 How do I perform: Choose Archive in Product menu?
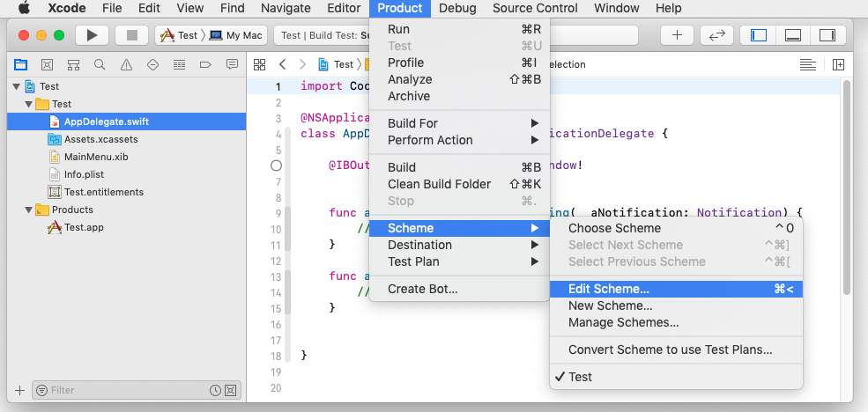point(459,96)
